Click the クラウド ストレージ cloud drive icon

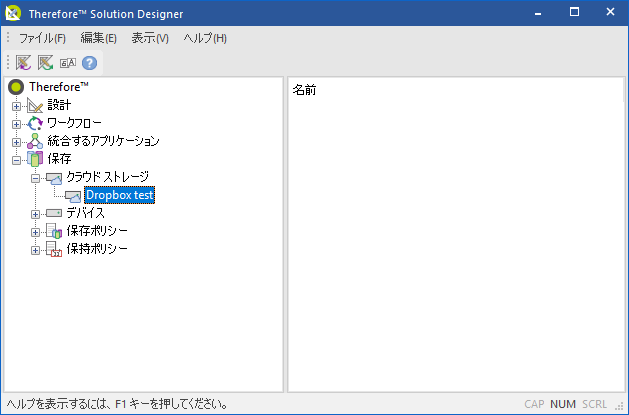pyautogui.click(x=54, y=178)
